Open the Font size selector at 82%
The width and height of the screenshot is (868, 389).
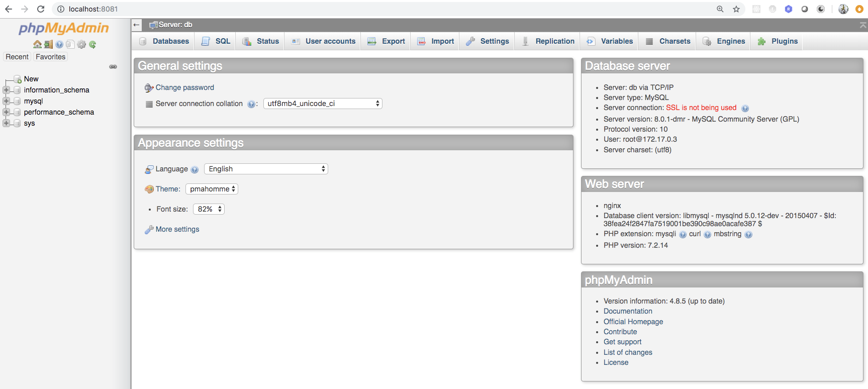209,209
